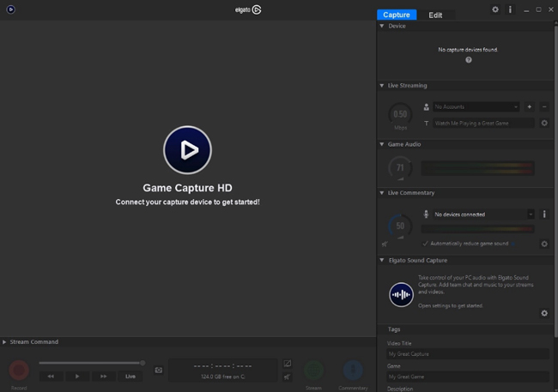Screen dimensions: 558x392
Task: Open Elgato Sound Capture settings gear
Action: point(544,313)
